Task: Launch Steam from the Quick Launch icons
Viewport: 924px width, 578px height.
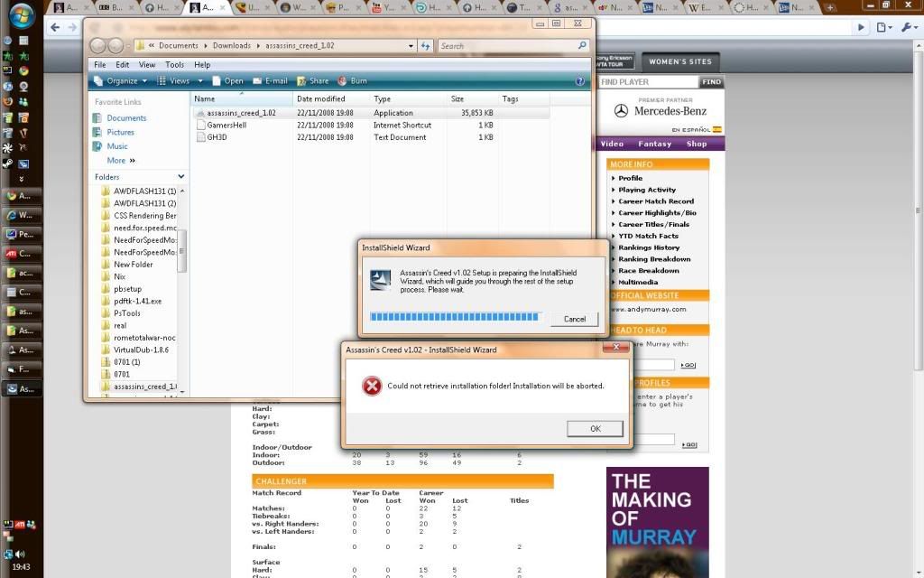Action: (7, 164)
